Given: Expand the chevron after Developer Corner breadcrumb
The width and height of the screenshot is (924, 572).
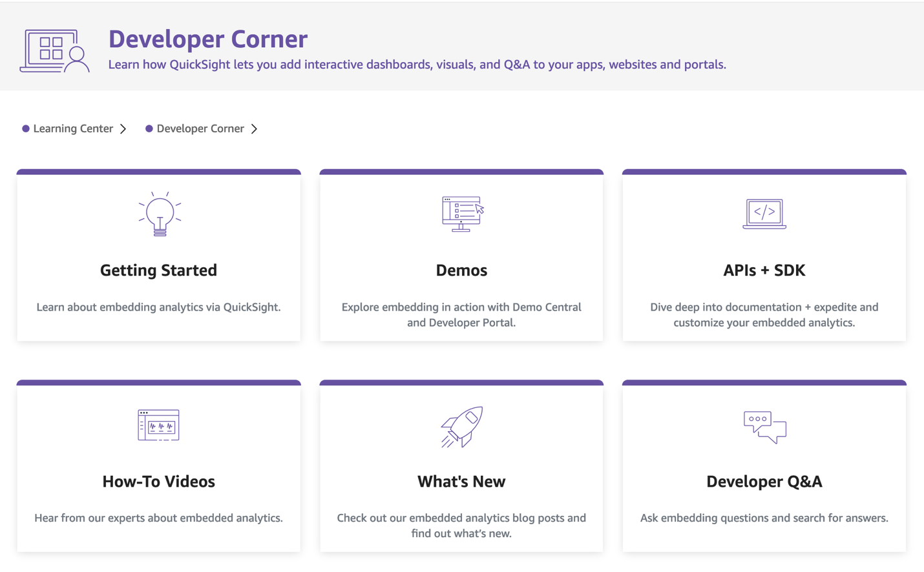Looking at the screenshot, I should [x=255, y=128].
